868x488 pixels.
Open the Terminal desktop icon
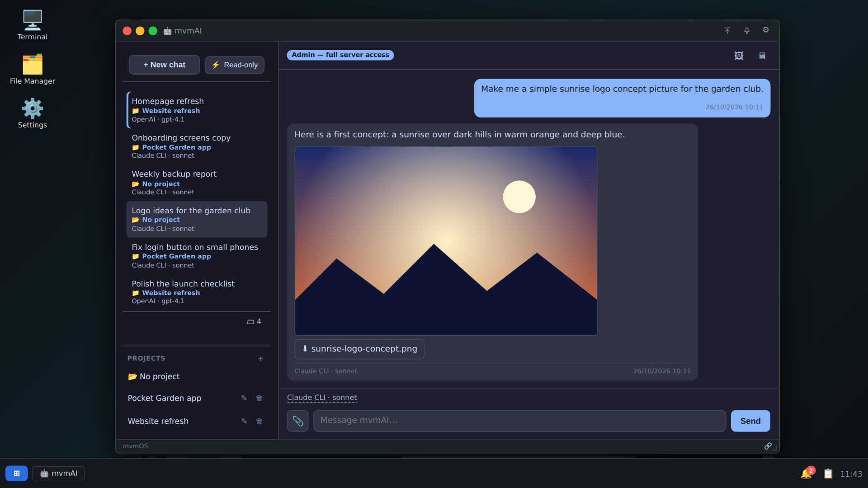[33, 25]
